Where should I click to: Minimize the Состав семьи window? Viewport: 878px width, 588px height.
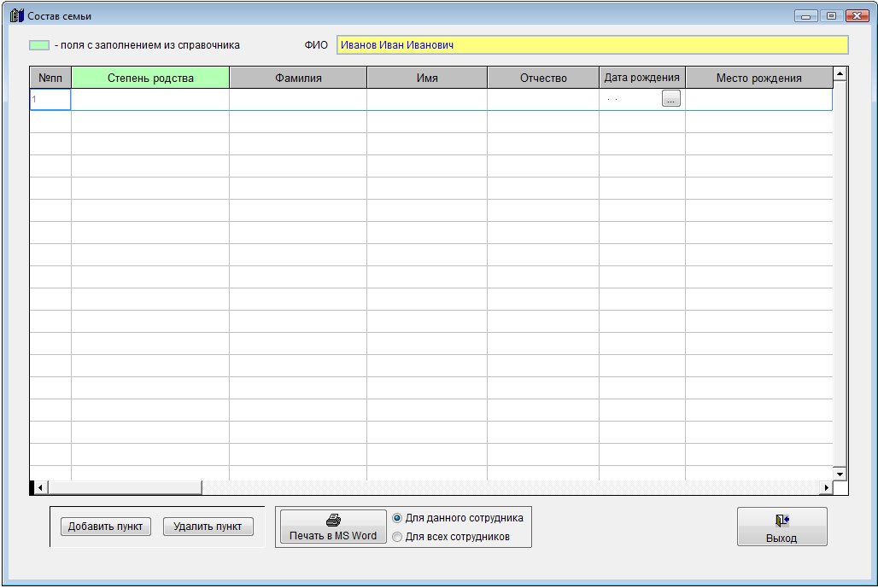[805, 16]
